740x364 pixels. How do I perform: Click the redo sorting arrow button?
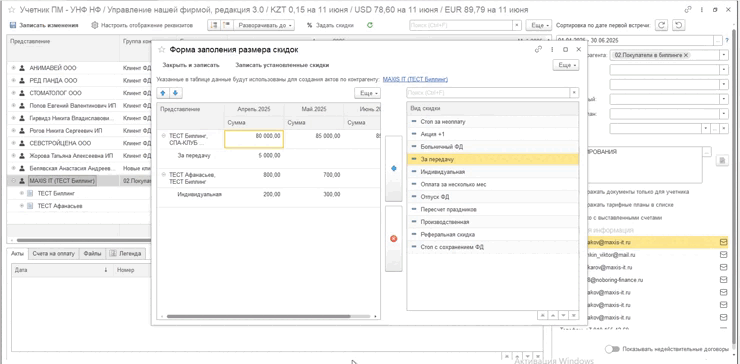(662, 25)
